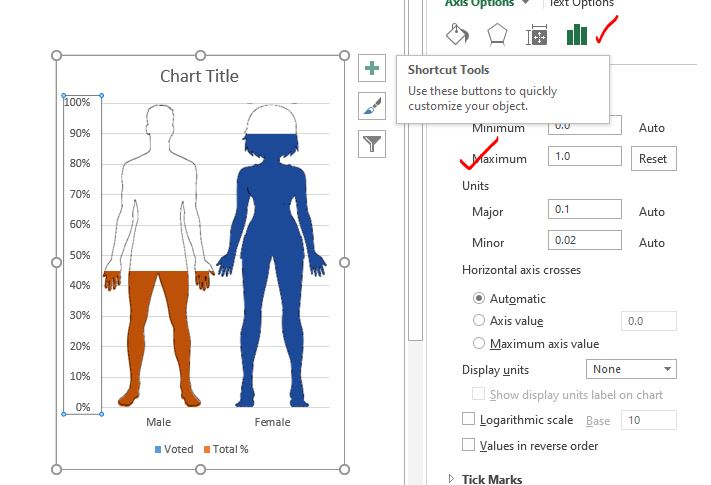
Task: Click the Major units input field
Action: click(584, 209)
